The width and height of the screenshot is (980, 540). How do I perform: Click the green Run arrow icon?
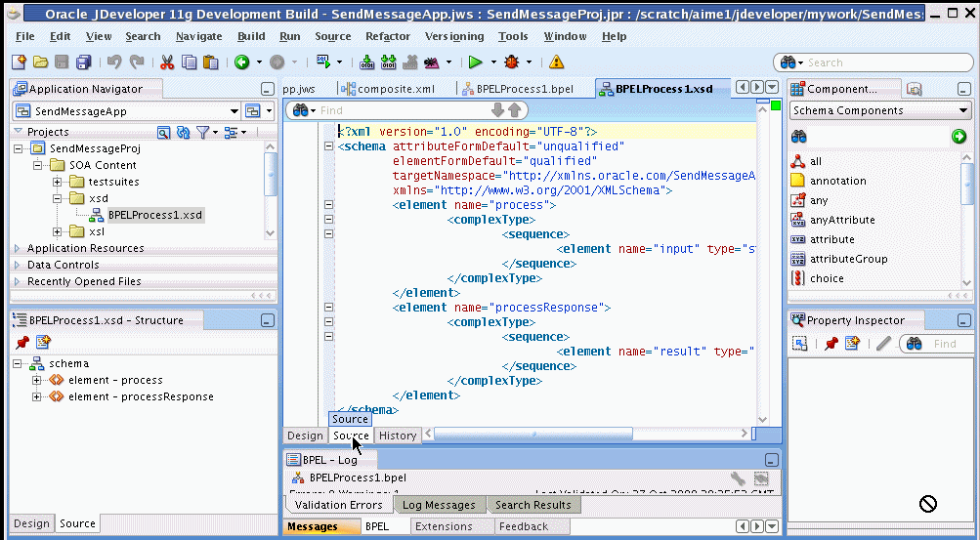tap(475, 62)
